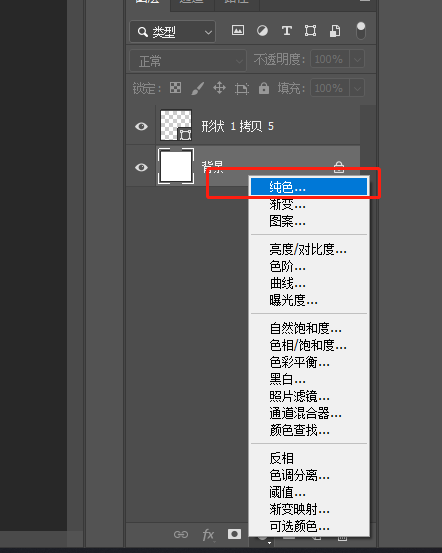Viewport: 442px width, 553px height.
Task: Filter layers by pixel layer icon
Action: pos(238,31)
